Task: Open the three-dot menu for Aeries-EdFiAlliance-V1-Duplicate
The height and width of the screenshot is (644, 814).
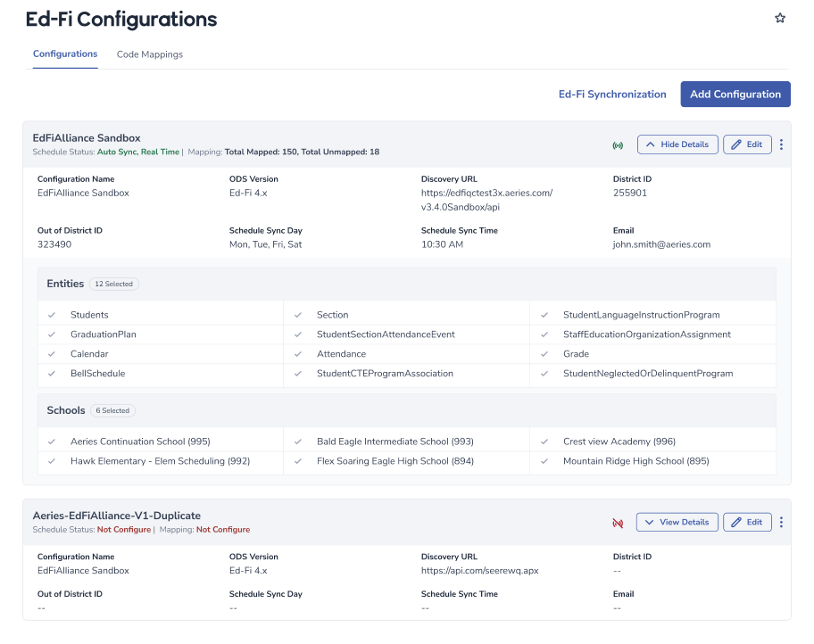Action: pyautogui.click(x=781, y=523)
